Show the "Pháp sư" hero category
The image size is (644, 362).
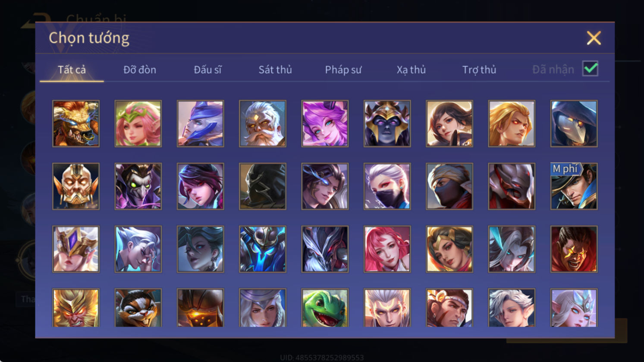(343, 69)
